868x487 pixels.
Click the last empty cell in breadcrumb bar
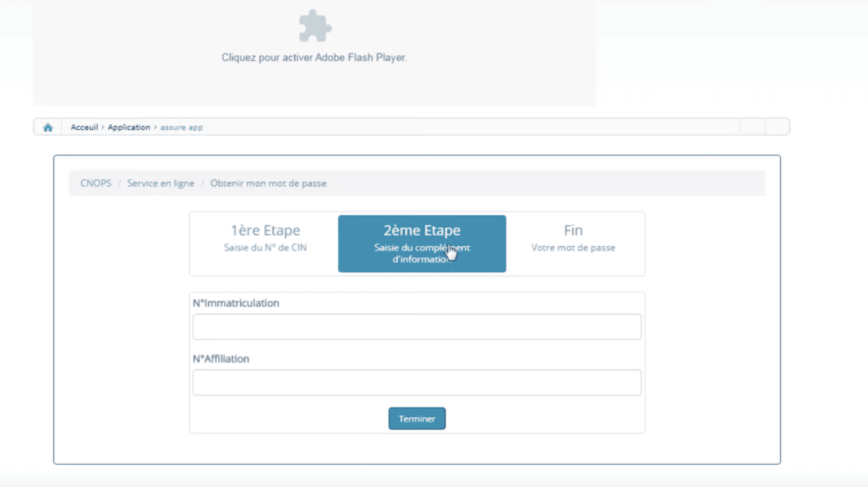click(x=777, y=127)
